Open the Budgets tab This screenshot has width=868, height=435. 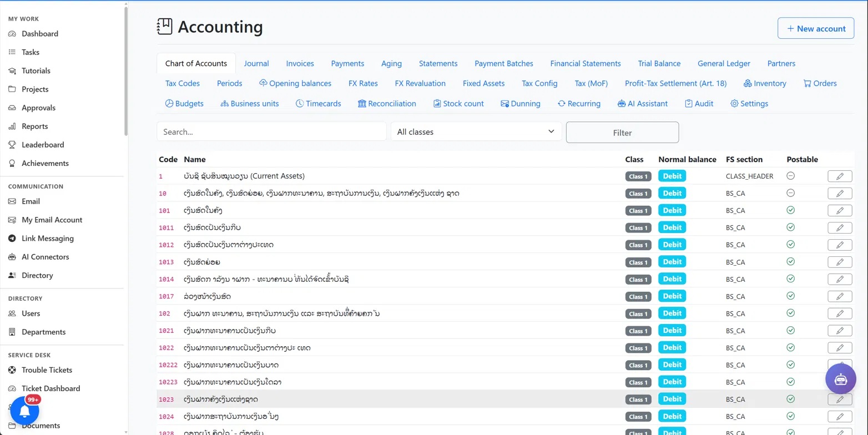[x=184, y=103]
